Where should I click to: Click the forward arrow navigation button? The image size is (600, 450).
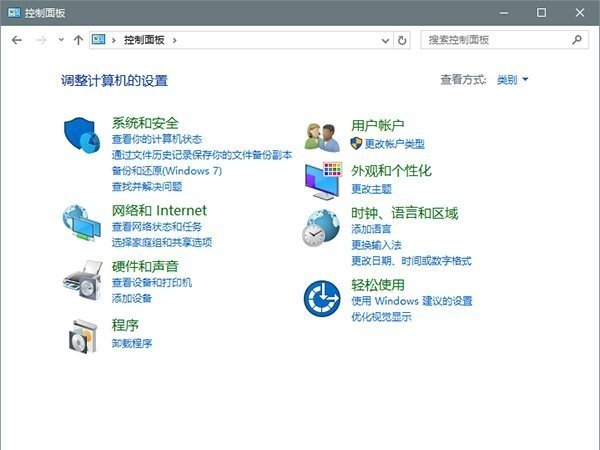(x=41, y=40)
